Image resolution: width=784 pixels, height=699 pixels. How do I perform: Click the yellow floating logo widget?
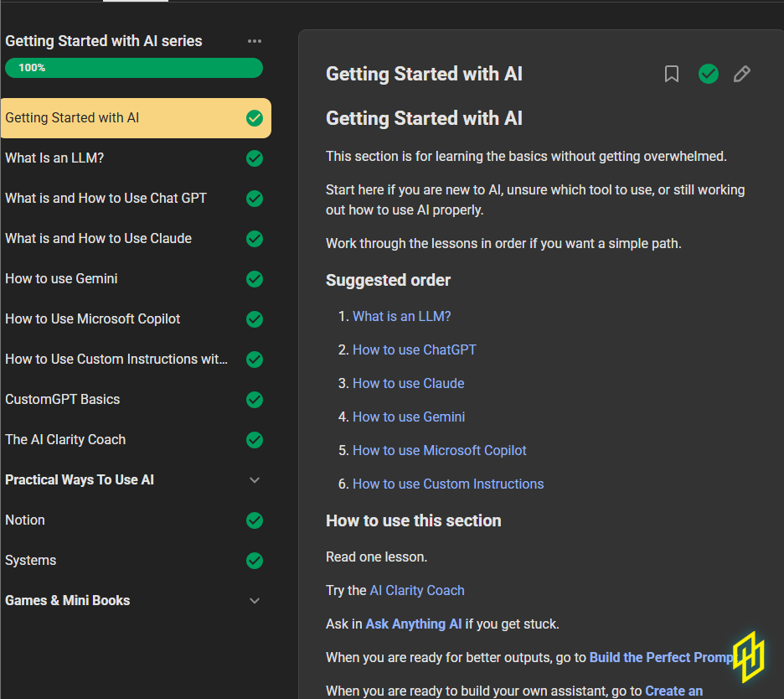tap(749, 656)
